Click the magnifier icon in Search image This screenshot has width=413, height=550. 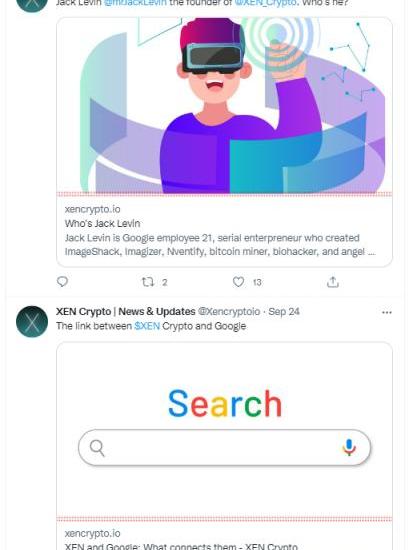[x=97, y=448]
